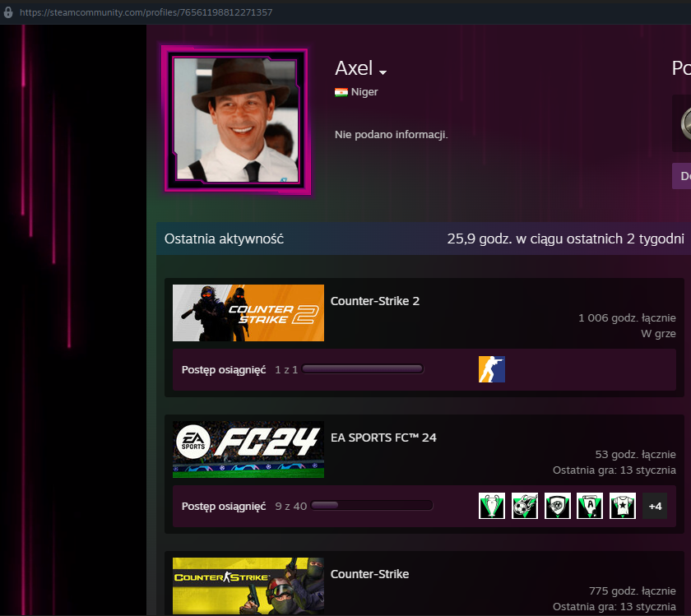Click the '1 006 godz. łącznie' playtime
691x616 pixels.
click(x=627, y=317)
